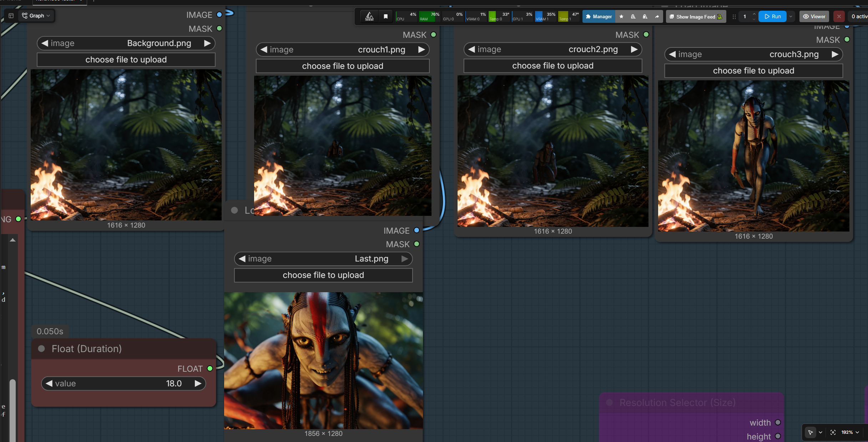The height and width of the screenshot is (442, 868).
Task: Click the left arrow on the Last.png selector
Action: click(x=242, y=259)
